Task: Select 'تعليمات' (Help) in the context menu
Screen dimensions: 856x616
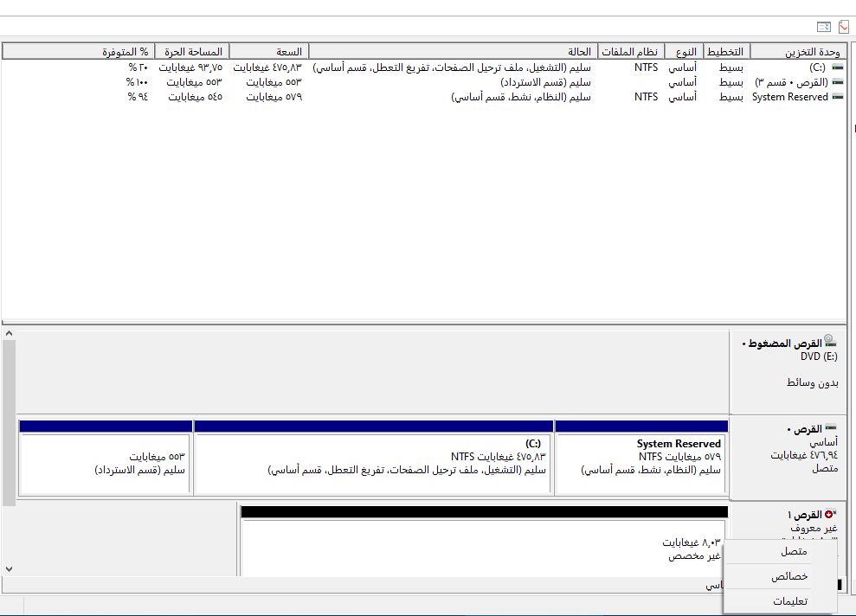Action: (780, 601)
